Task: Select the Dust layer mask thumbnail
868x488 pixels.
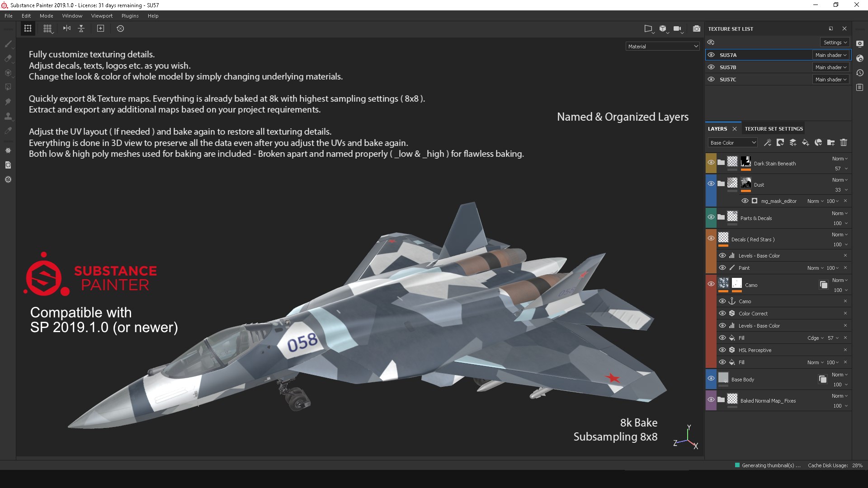Action: 745,183
